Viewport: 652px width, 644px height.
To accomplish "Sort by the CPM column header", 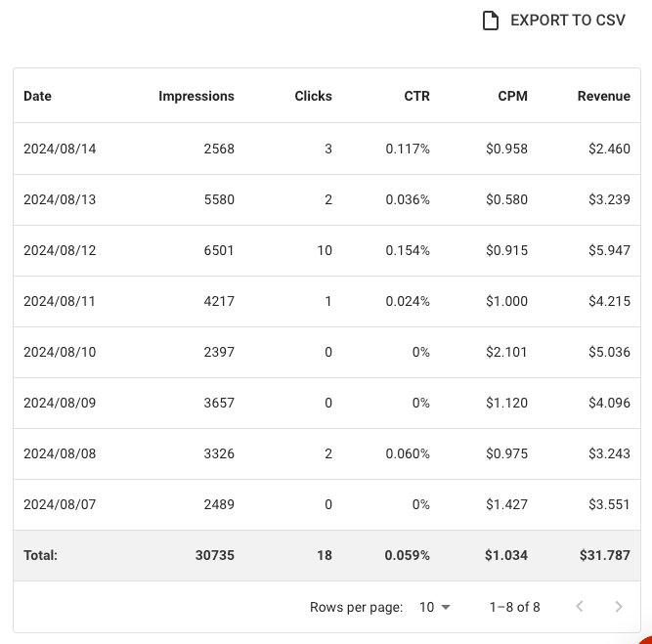I will coord(512,96).
